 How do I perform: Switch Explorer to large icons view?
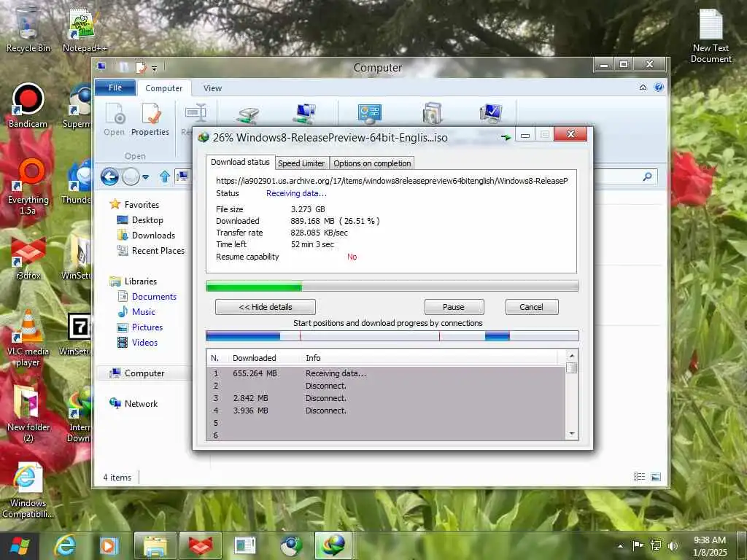(x=656, y=477)
